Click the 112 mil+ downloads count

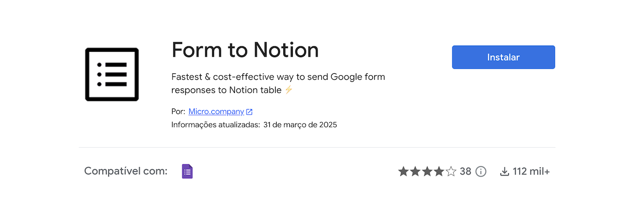coord(531,172)
